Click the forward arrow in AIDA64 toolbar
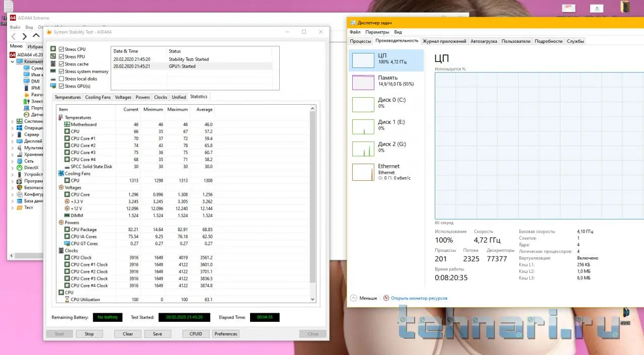Screen dimensions: 644x355 pos(24,36)
